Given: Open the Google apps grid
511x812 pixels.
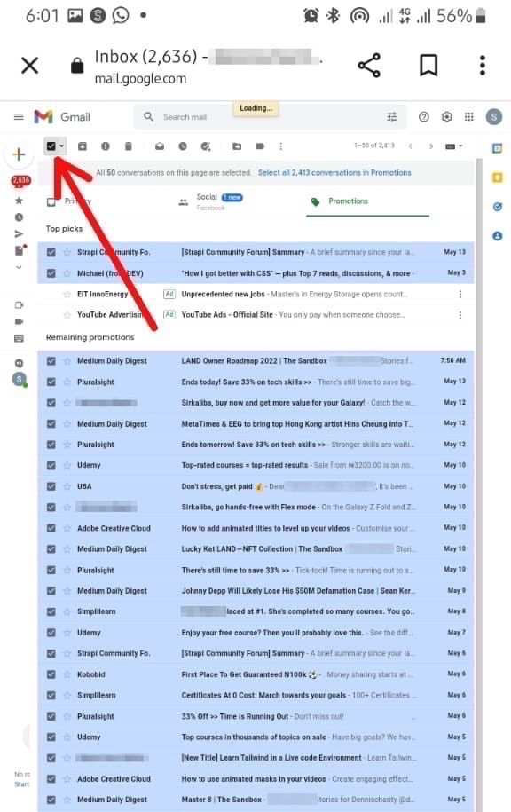Looking at the screenshot, I should click(469, 117).
